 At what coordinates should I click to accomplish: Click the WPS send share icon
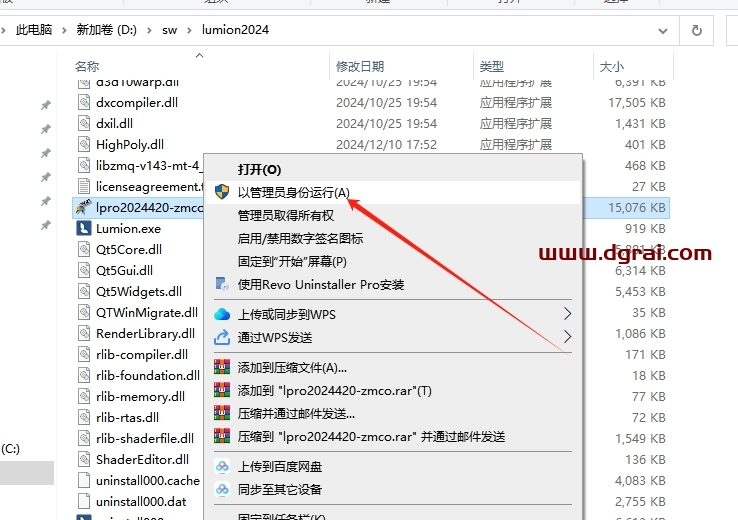pos(222,336)
